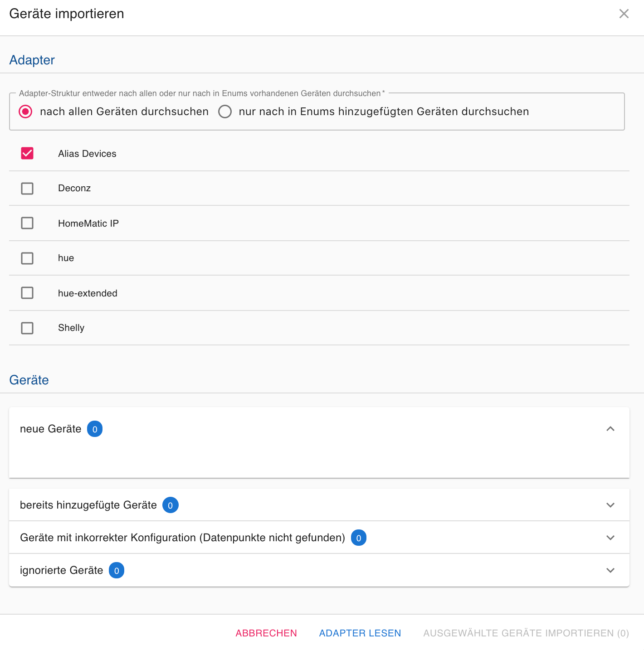This screenshot has width=644, height=650.
Task: Click 'AUSGEWÄHLTE GERÄTE IMPORTIEREN (0)' button
Action: click(x=526, y=633)
